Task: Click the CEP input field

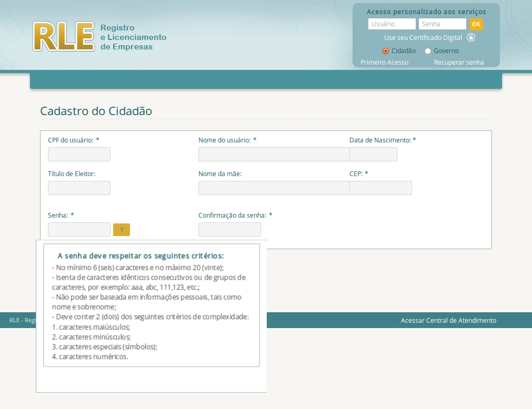Action: coord(380,188)
